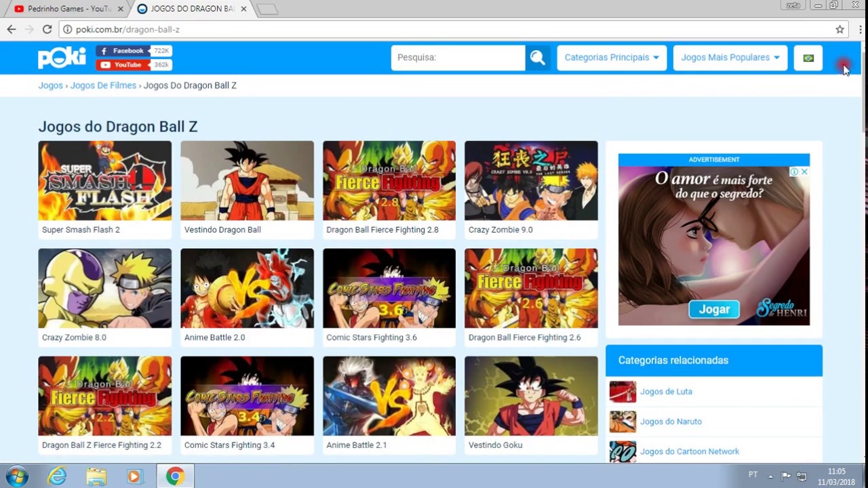
Task: Click Jogos breadcrumb link
Action: (50, 85)
